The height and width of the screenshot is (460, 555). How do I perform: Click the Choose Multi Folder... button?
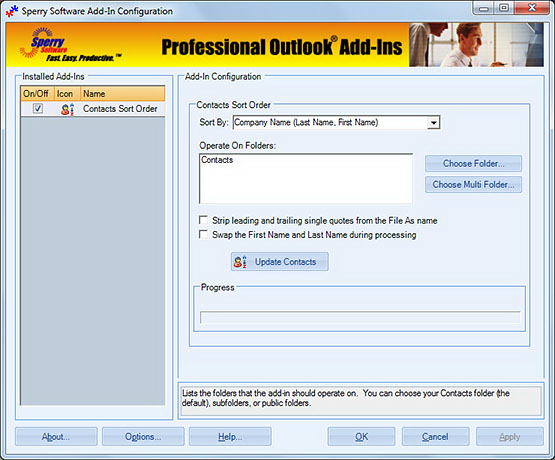tap(473, 184)
